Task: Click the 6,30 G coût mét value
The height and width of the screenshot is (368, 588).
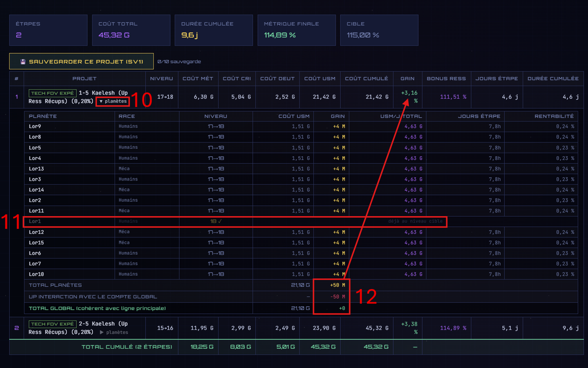Action: coord(204,97)
